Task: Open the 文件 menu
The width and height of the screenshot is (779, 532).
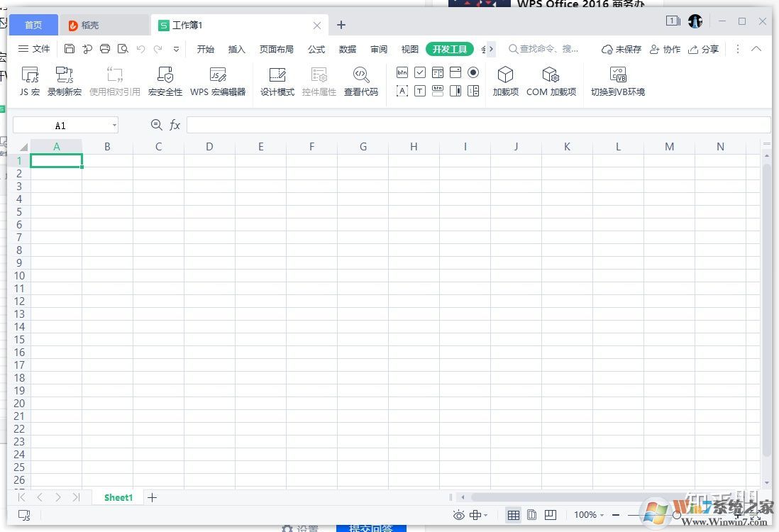Action: (34, 49)
